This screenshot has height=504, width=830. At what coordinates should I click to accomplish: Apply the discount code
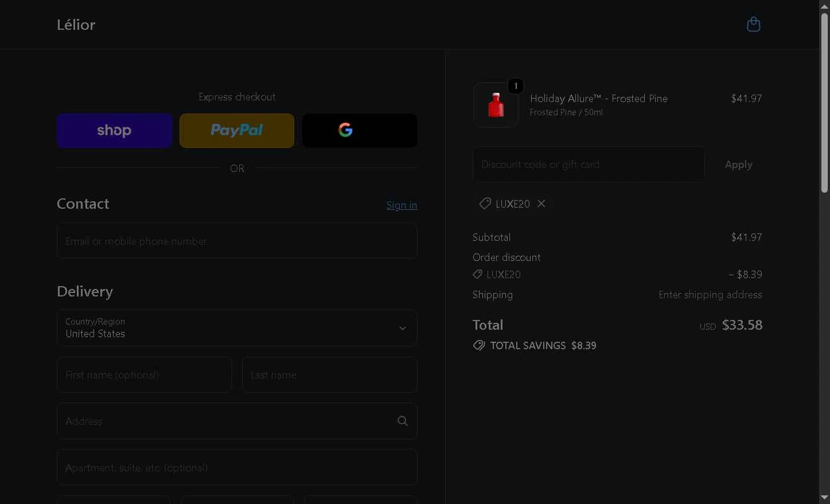tap(738, 165)
